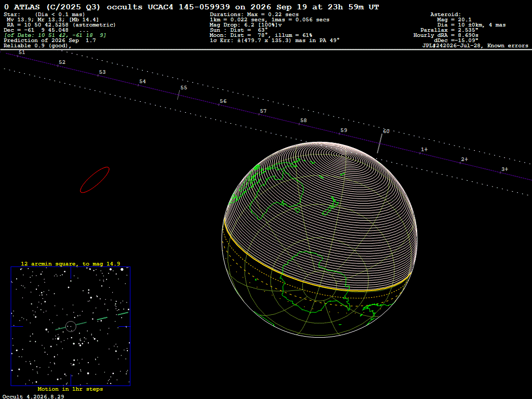Click the 3+ time marker on path
The image size is (532, 399).
point(505,169)
